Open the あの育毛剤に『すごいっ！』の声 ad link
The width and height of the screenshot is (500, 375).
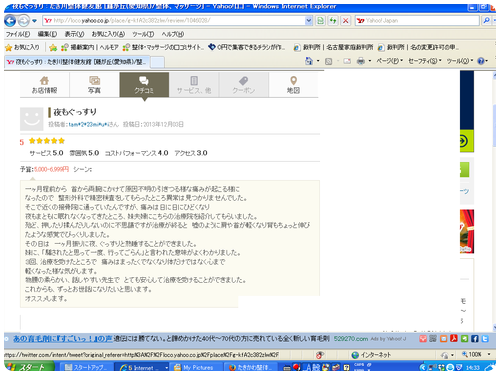click(63, 339)
